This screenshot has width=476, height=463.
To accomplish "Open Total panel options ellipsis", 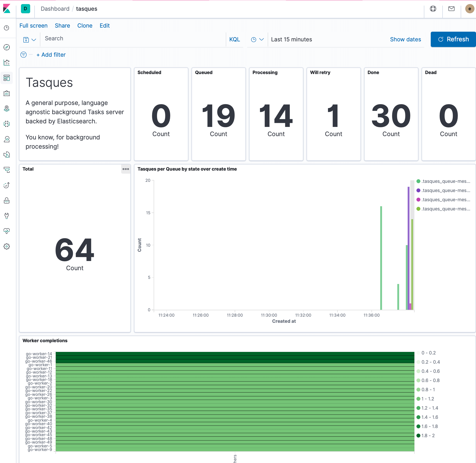I will [x=126, y=169].
